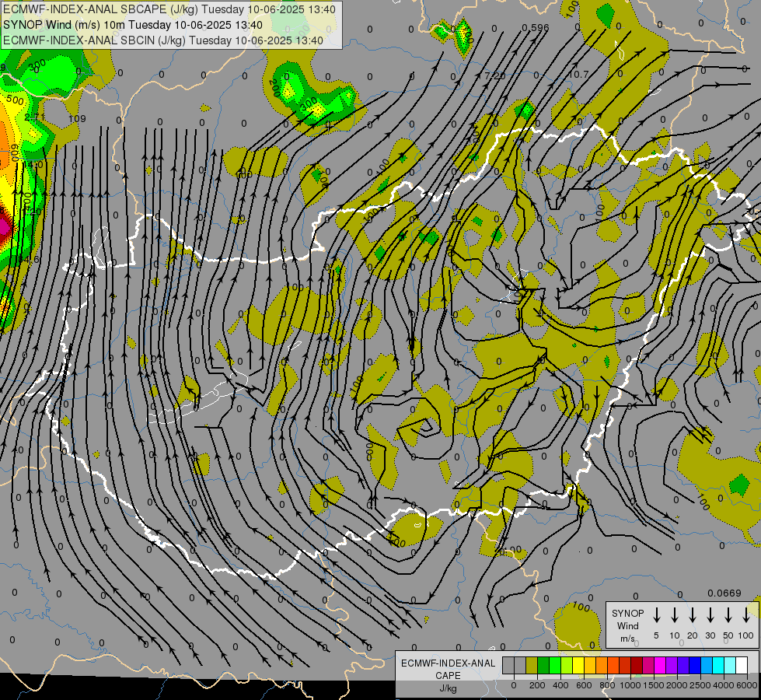Click the SBCAPE title line in the header
Viewport: 761px width, 700px height.
point(169,9)
